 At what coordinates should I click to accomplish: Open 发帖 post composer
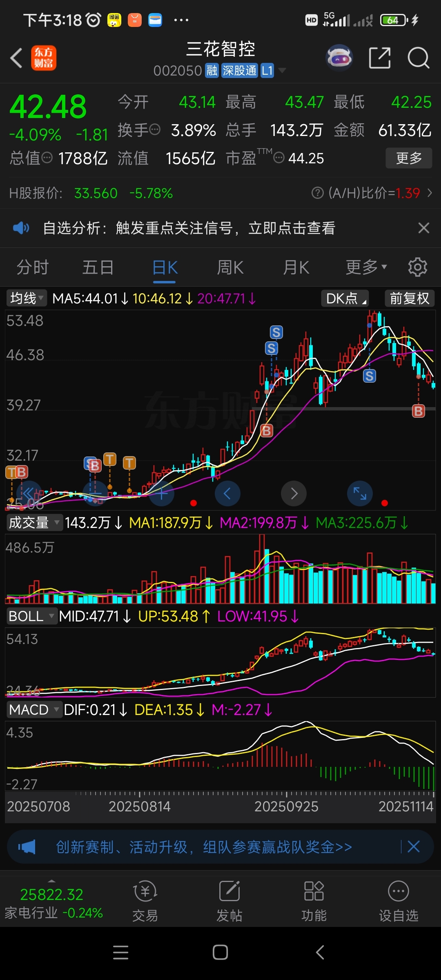click(x=229, y=902)
